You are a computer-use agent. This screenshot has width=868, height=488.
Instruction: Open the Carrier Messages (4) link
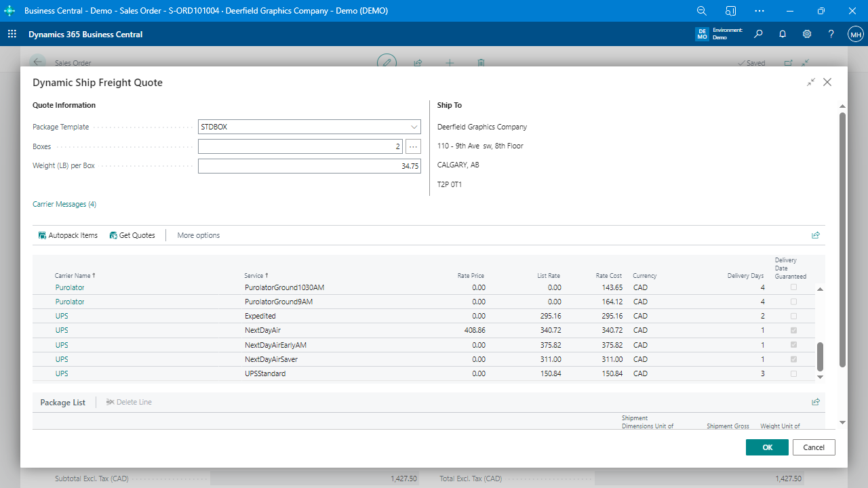click(x=64, y=204)
